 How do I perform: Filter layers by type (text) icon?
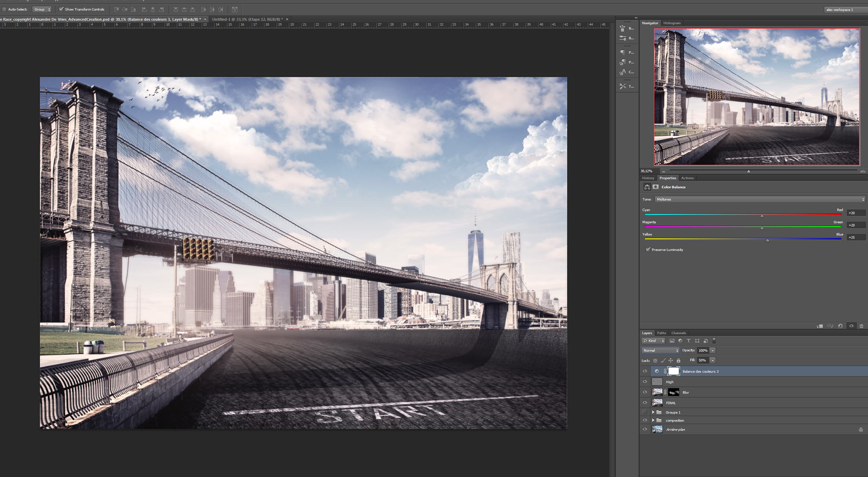tap(688, 341)
